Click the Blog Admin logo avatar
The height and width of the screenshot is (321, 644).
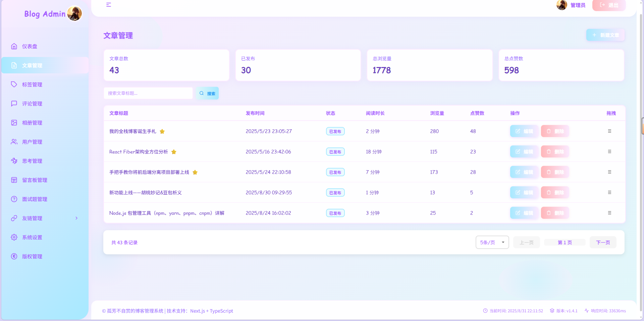tap(74, 14)
